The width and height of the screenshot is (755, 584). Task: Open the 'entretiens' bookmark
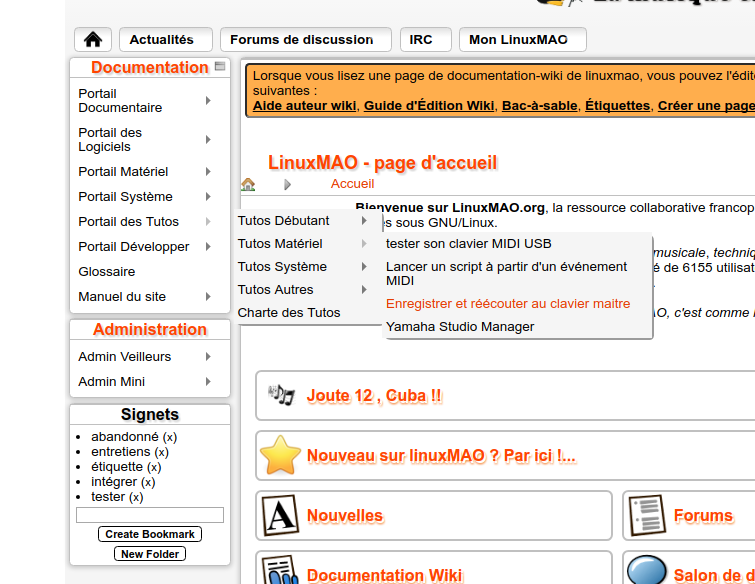tap(121, 452)
